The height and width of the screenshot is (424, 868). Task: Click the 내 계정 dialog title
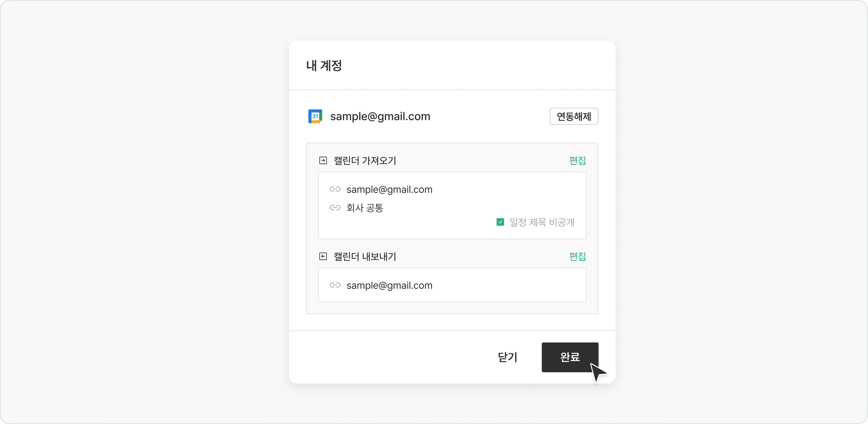324,66
